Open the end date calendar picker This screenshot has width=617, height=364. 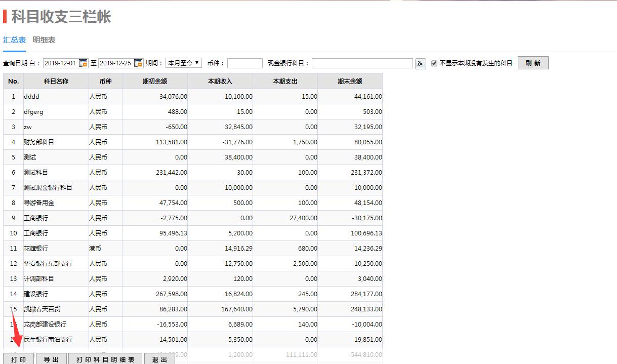coord(138,63)
